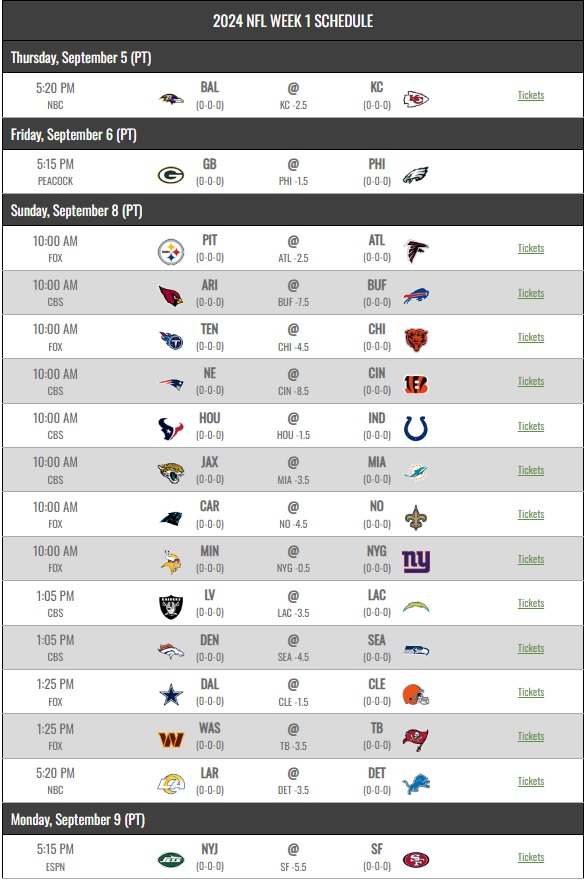The height and width of the screenshot is (880, 585).
Task: Select the Detroit Lions logo
Action: [x=416, y=783]
